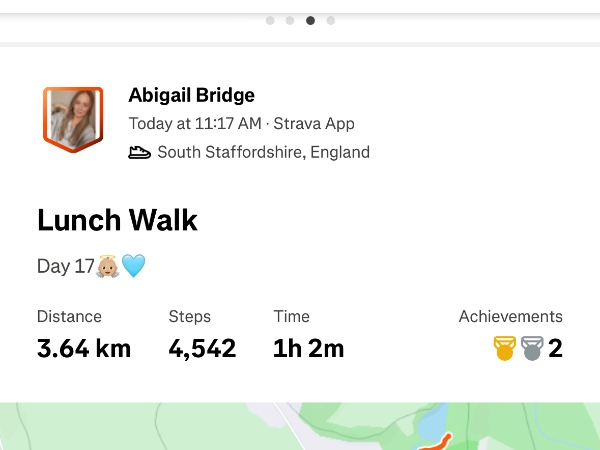Click the 4,542 steps value
Image resolution: width=600 pixels, height=450 pixels.
click(x=202, y=349)
